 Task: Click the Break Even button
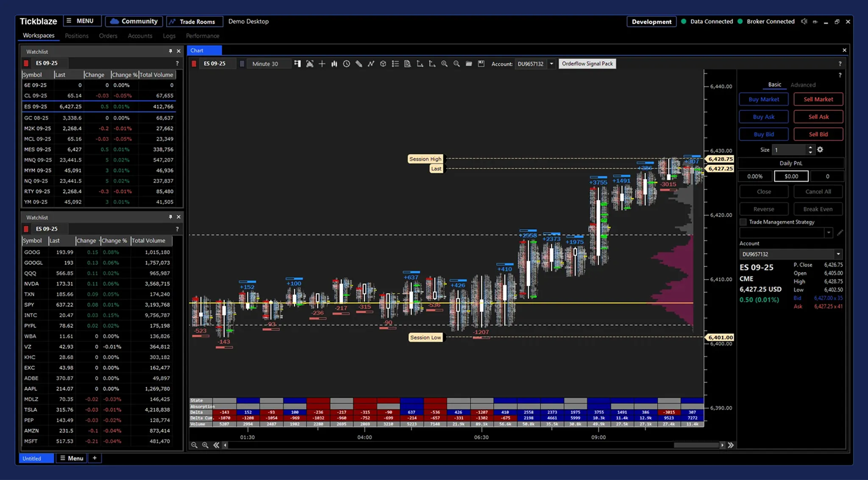click(818, 209)
